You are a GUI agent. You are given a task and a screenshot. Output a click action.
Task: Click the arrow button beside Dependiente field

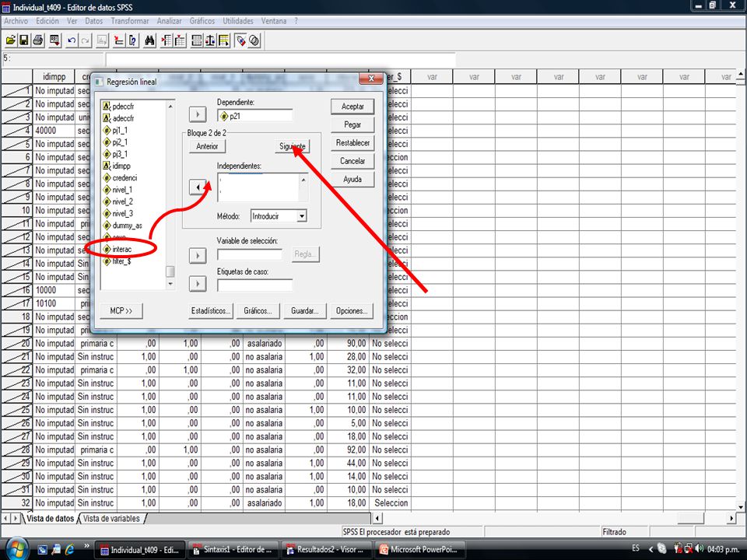coord(198,115)
